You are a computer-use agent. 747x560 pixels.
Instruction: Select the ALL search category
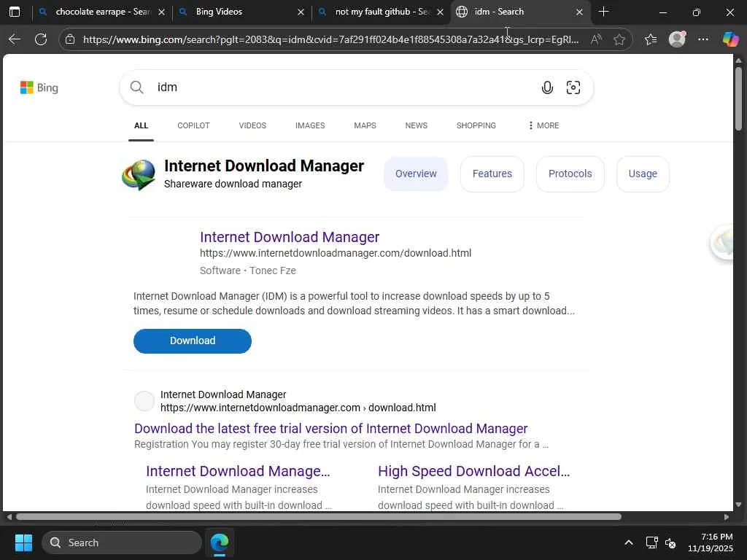point(141,125)
